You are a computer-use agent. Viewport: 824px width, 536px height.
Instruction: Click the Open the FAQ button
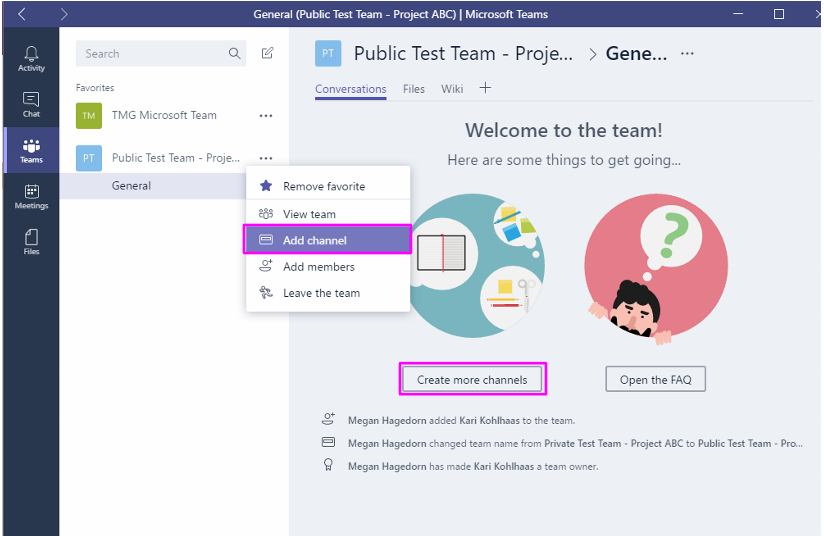[655, 379]
